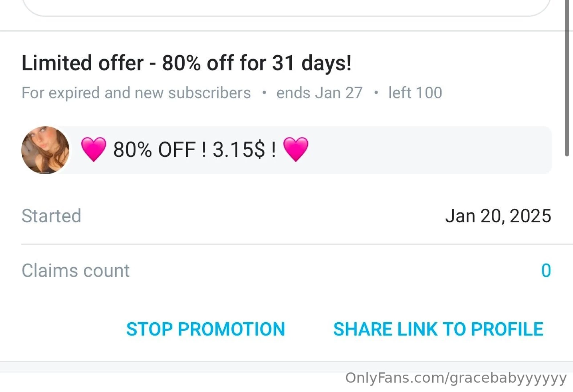Select the 'ends Jan 27' text
The width and height of the screenshot is (573, 392).
[319, 93]
